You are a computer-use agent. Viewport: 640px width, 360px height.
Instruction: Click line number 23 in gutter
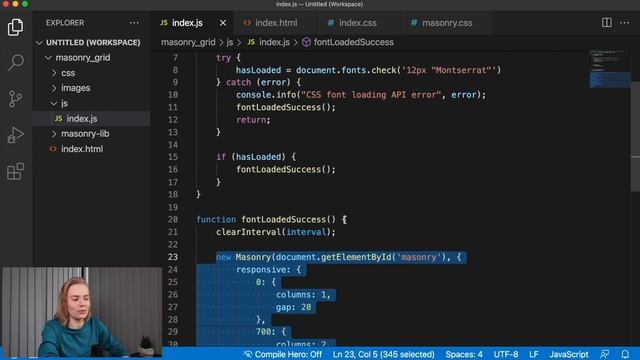click(x=173, y=257)
